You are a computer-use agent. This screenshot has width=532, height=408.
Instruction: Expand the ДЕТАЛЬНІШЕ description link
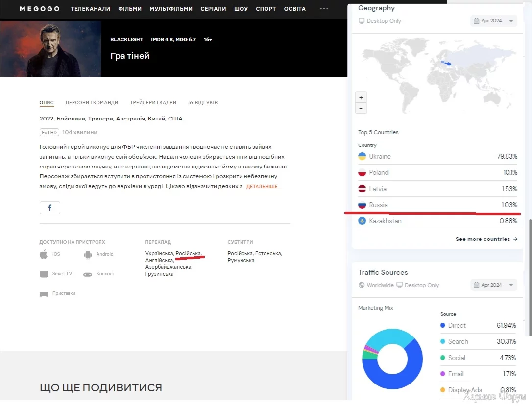coord(262,187)
